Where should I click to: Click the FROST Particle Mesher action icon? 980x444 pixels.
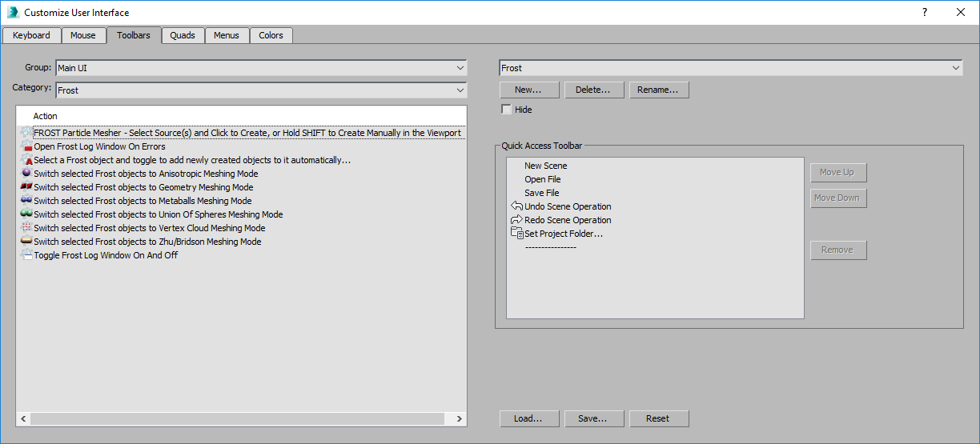pyautogui.click(x=26, y=133)
